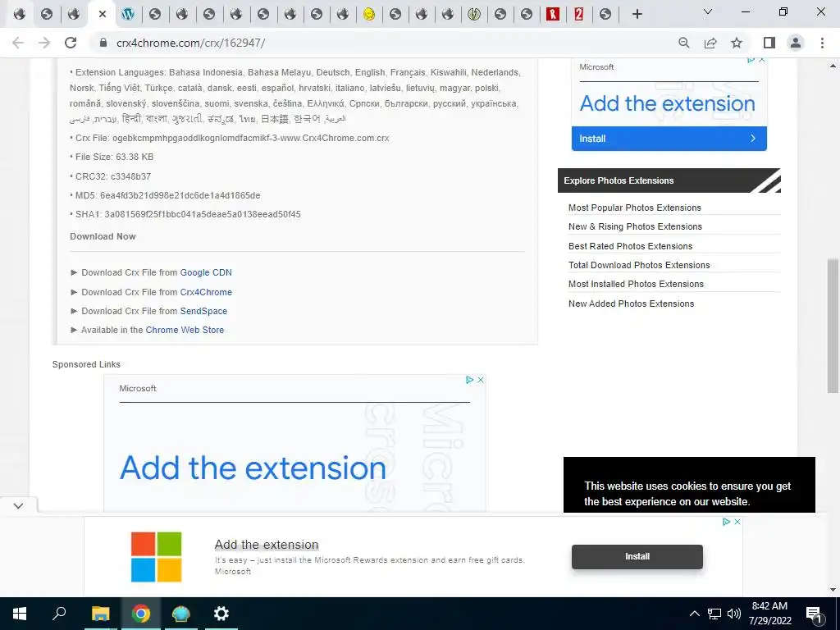Click the Chrome taskbar icon
840x630 pixels.
[141, 614]
